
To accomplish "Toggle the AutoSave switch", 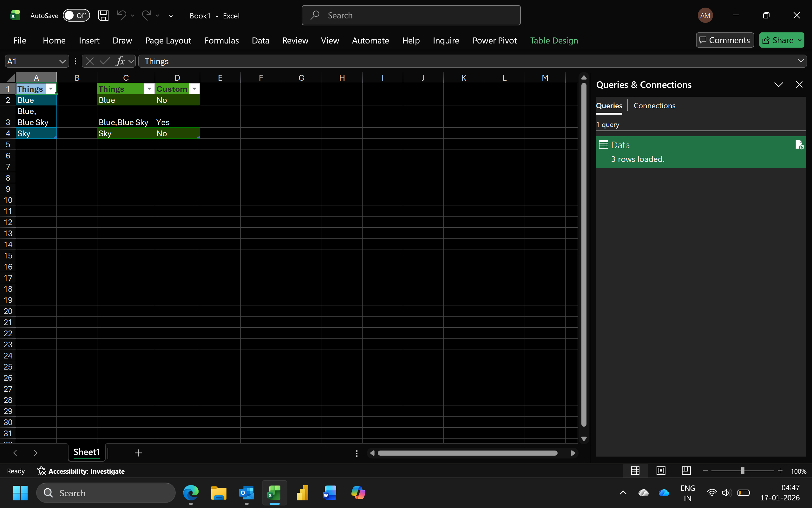I will (x=76, y=16).
